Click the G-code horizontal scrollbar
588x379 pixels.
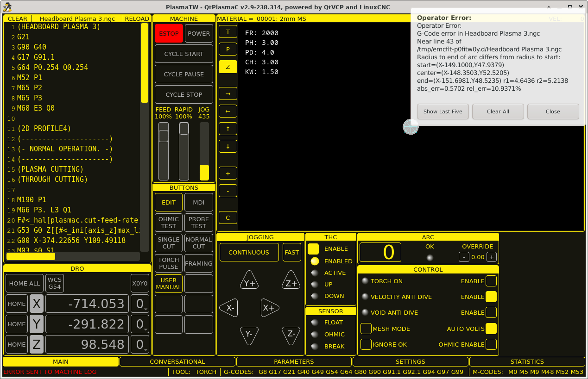pos(73,256)
